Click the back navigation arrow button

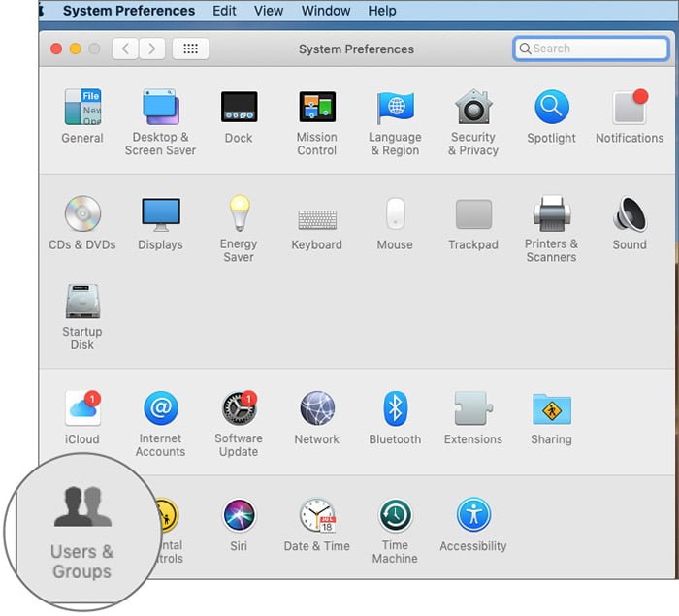coord(125,49)
